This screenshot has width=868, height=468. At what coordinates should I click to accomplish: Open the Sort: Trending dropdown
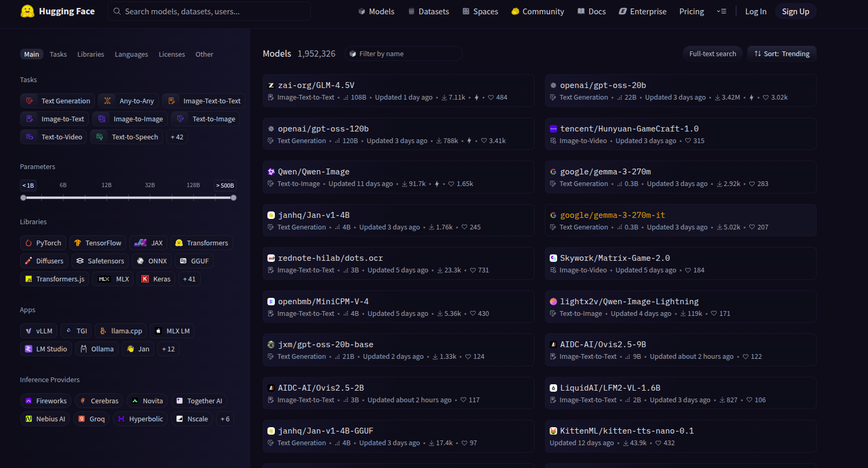[x=782, y=54]
